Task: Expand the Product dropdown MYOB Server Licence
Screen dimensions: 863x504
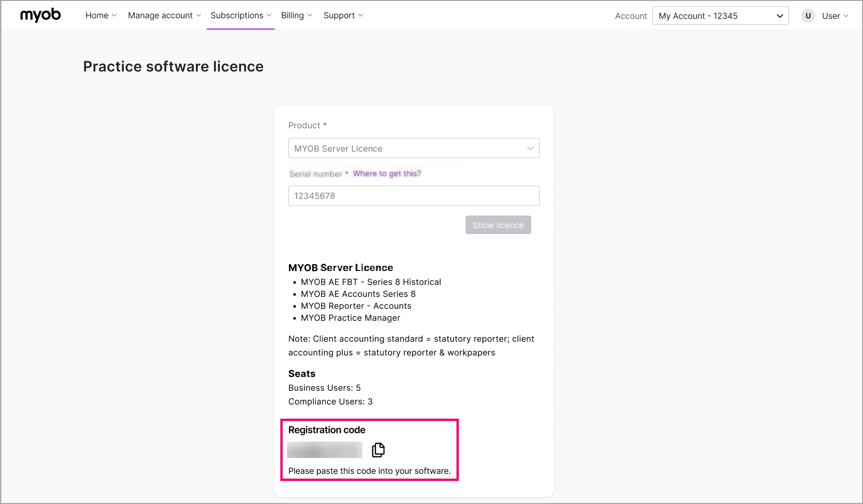Action: point(414,148)
